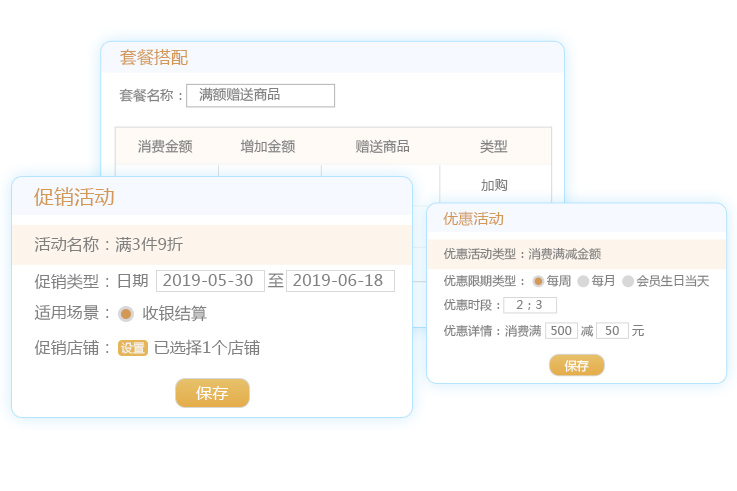This screenshot has height=491, width=737.
Task: Select the 加购 cell in table
Action: point(494,185)
